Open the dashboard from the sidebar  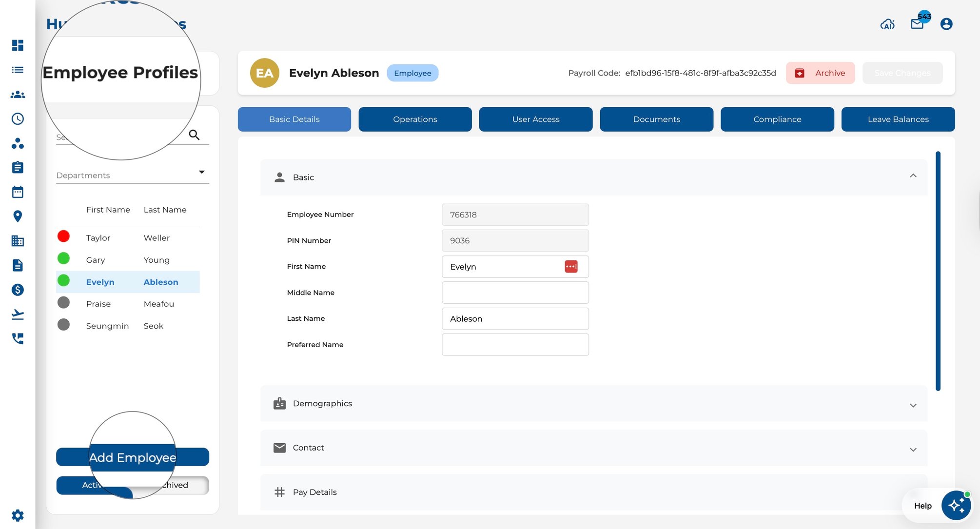[x=18, y=45]
